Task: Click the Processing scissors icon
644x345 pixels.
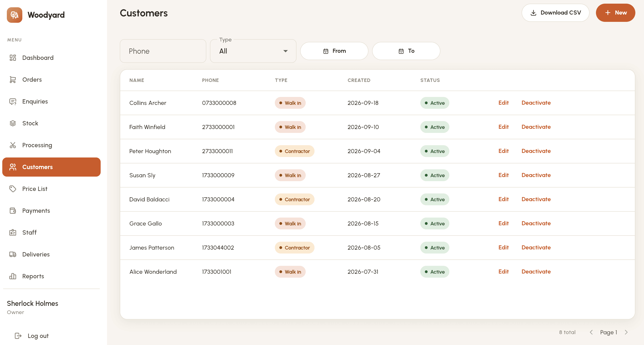Action: point(13,145)
